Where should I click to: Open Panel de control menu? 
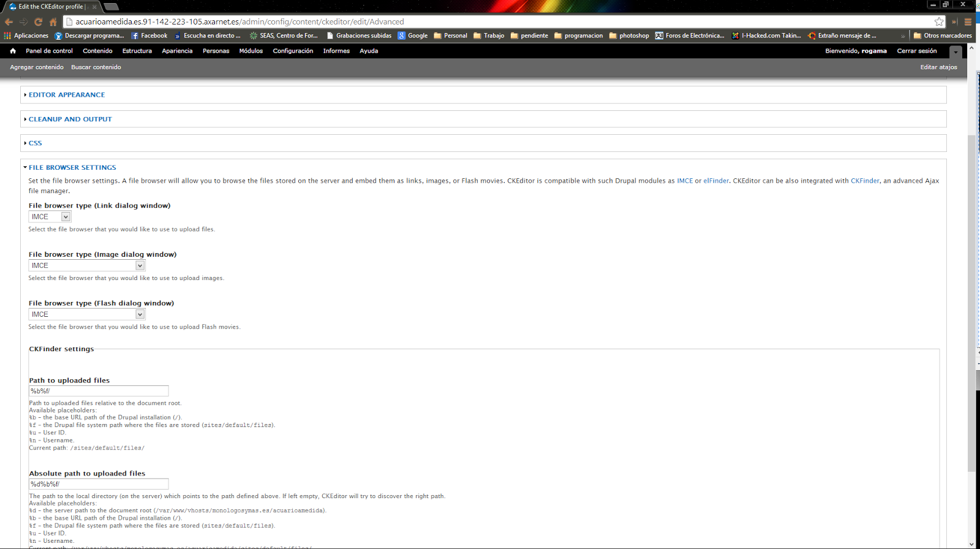[x=49, y=51]
